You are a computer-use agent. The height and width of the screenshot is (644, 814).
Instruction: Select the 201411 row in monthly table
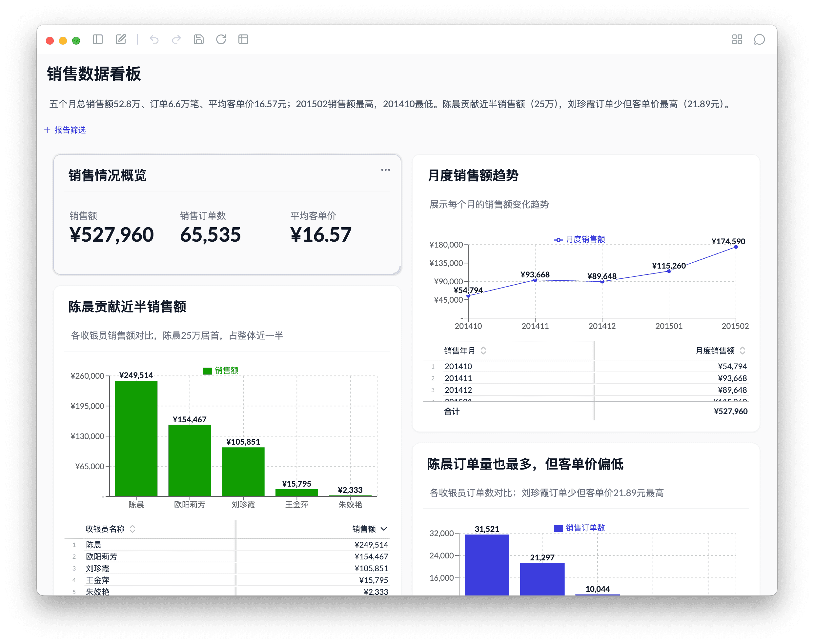coord(586,378)
